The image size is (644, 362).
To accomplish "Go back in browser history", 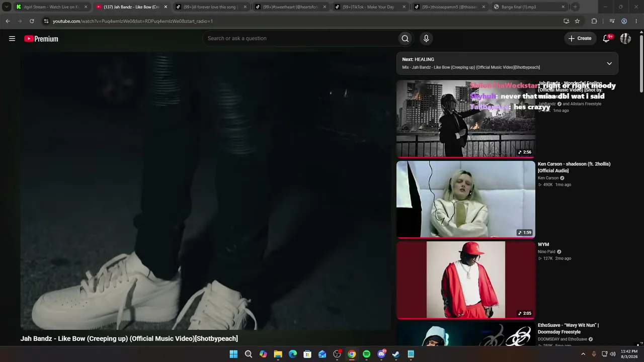I will (x=8, y=21).
